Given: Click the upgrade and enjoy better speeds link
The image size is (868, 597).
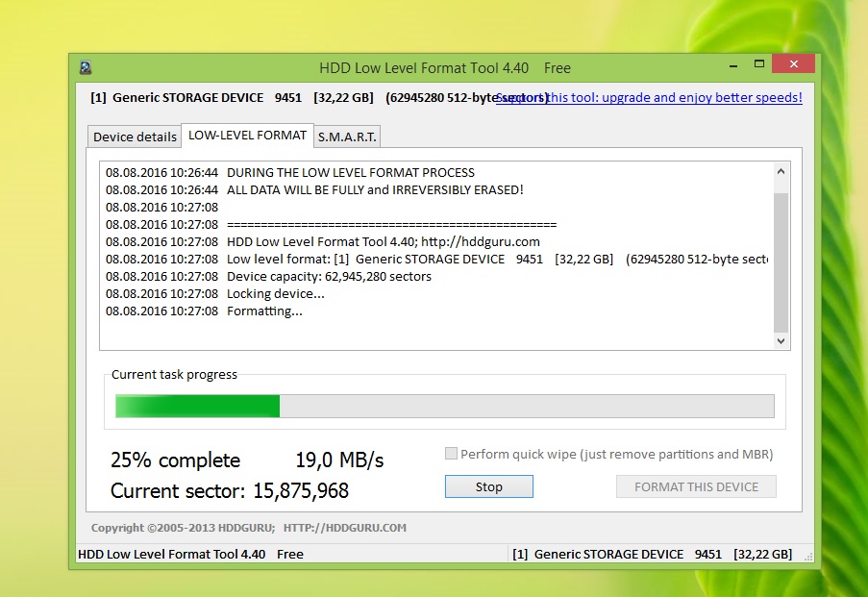Looking at the screenshot, I should coord(649,97).
